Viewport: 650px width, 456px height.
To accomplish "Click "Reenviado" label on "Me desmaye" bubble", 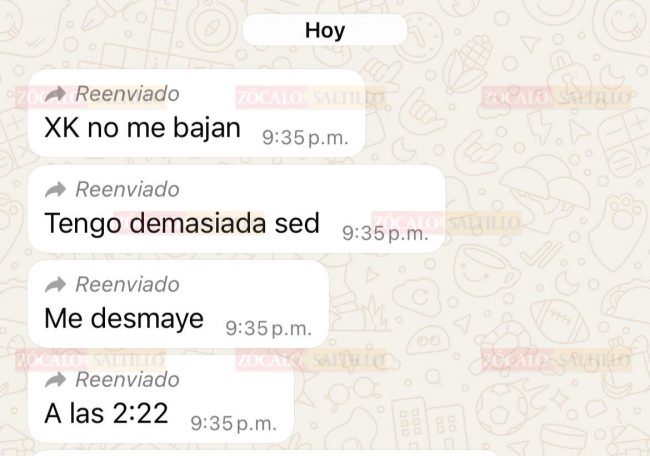I will click(127, 285).
